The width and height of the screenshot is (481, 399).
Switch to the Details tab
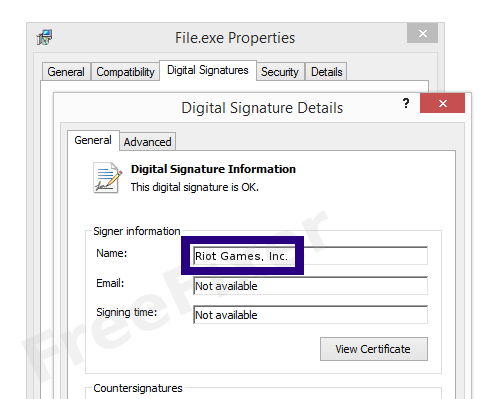pyautogui.click(x=326, y=72)
